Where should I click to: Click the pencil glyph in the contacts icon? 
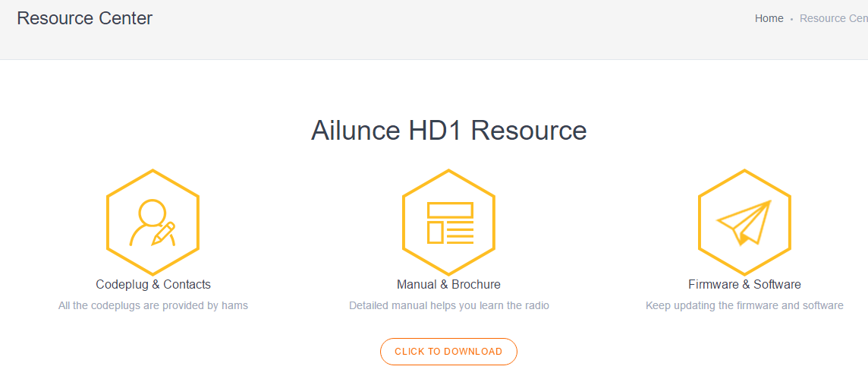pyautogui.click(x=164, y=233)
